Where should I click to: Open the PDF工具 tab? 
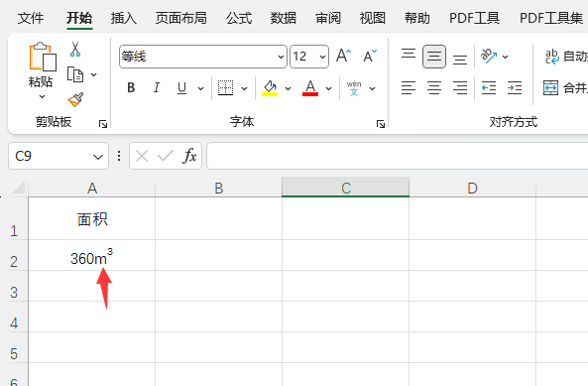474,18
